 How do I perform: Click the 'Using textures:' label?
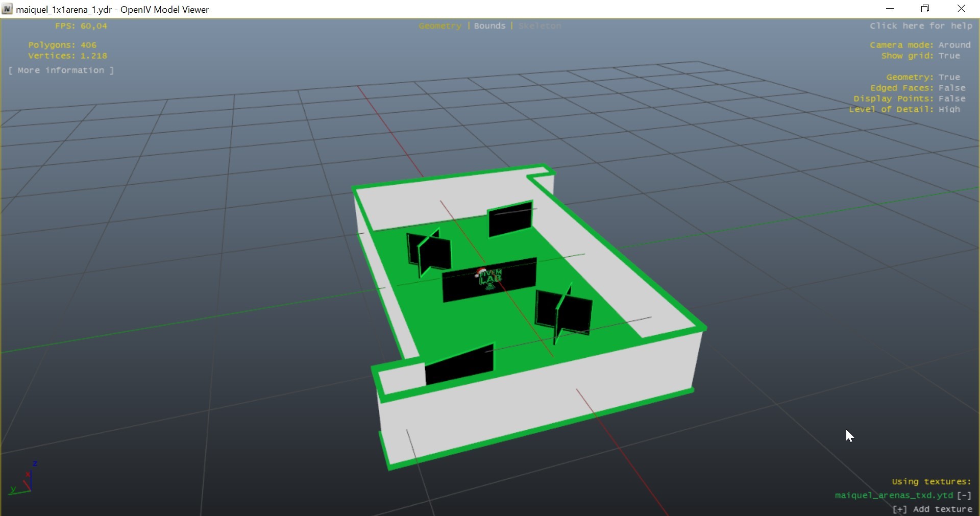[x=932, y=481]
